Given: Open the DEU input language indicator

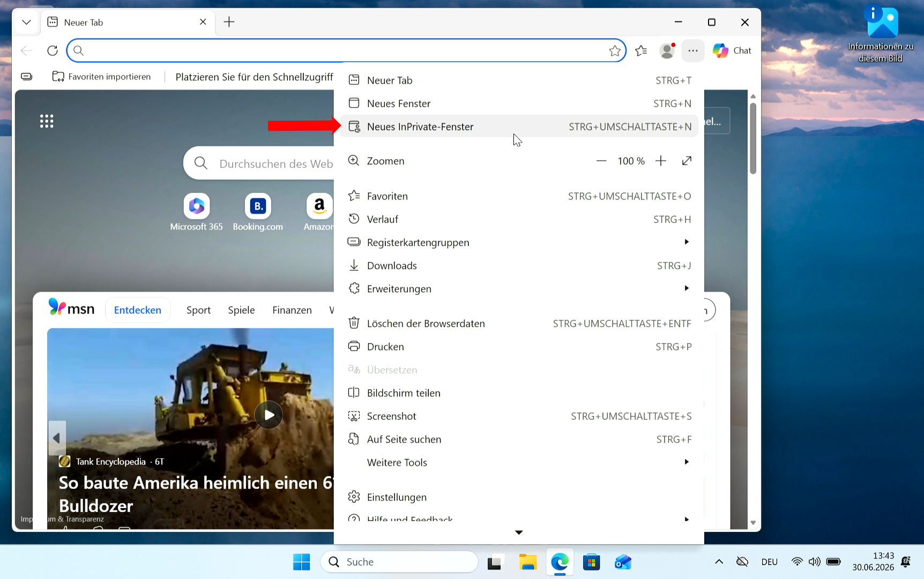Looking at the screenshot, I should 770,562.
